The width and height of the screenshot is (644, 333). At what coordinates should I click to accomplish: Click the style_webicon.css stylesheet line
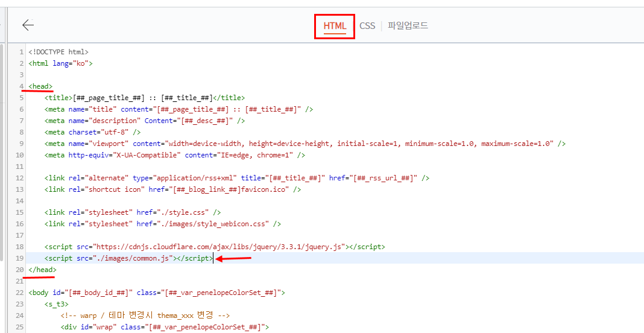click(163, 224)
